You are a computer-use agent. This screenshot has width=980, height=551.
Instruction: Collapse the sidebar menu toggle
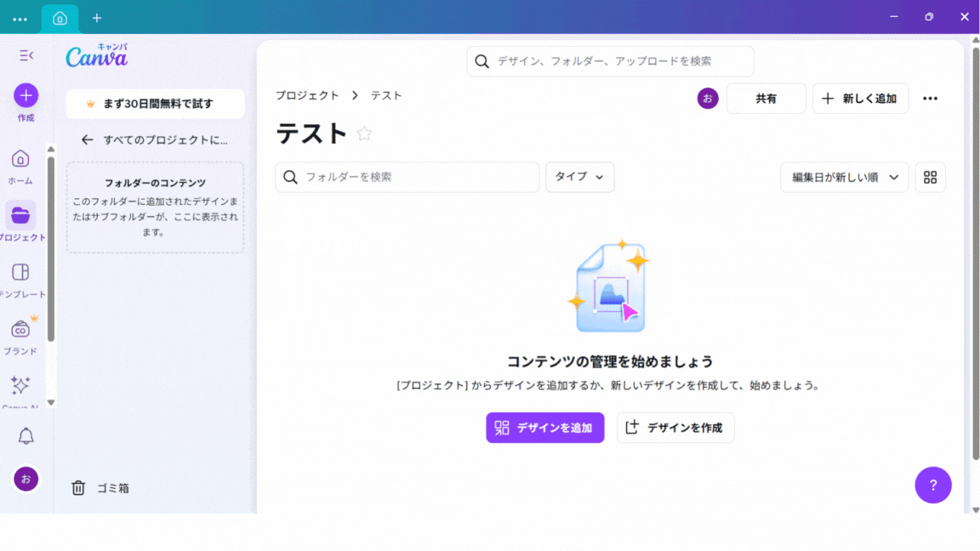[26, 55]
